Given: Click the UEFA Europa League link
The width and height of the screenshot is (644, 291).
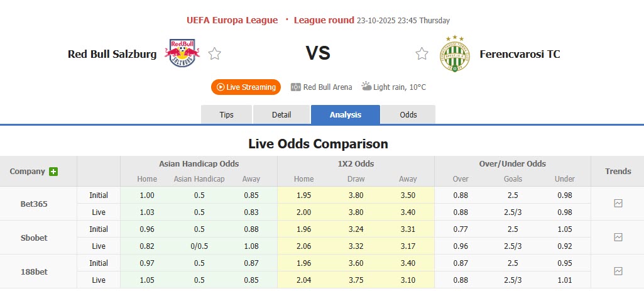Looking at the screenshot, I should point(232,20).
